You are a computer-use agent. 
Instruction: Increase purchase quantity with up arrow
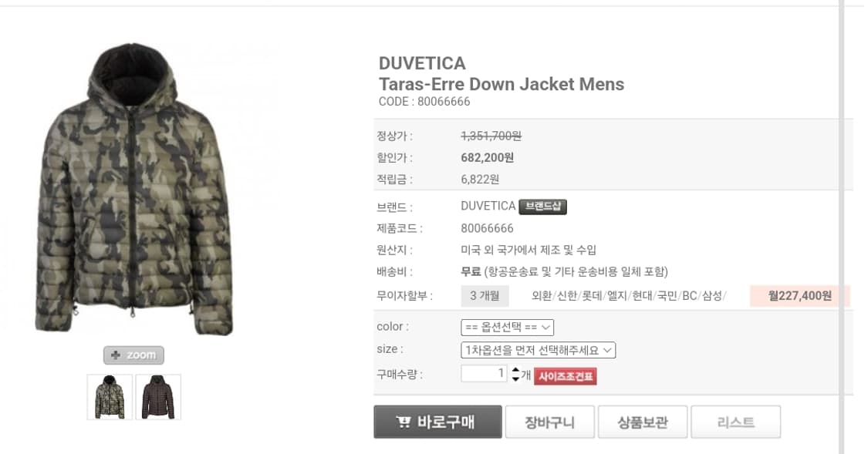point(515,370)
